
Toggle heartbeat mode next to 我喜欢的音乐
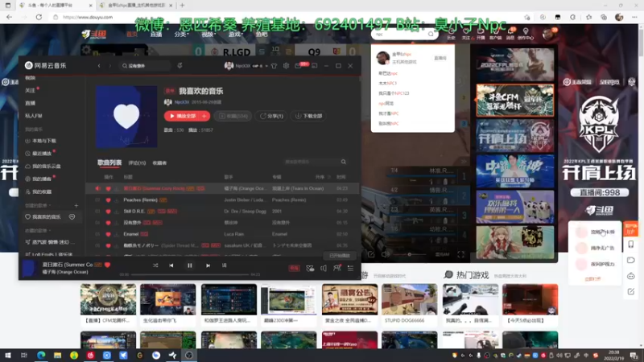72,216
